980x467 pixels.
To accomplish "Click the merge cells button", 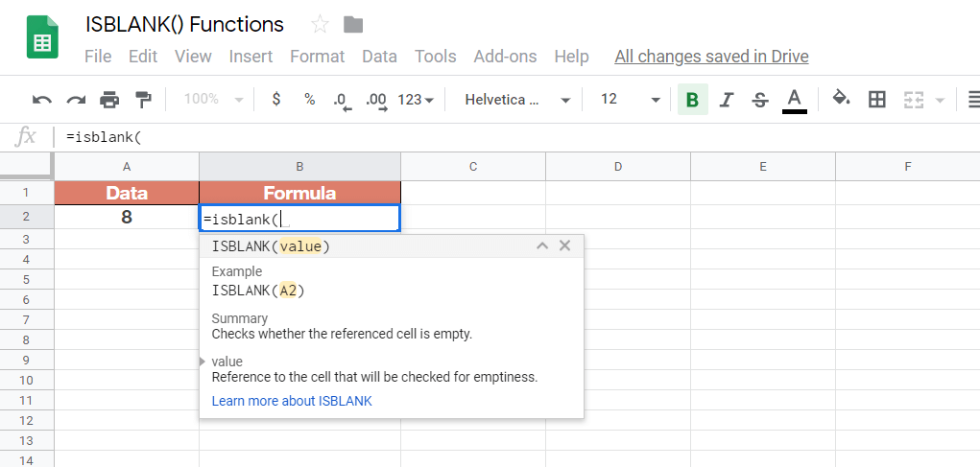I will (x=913, y=100).
